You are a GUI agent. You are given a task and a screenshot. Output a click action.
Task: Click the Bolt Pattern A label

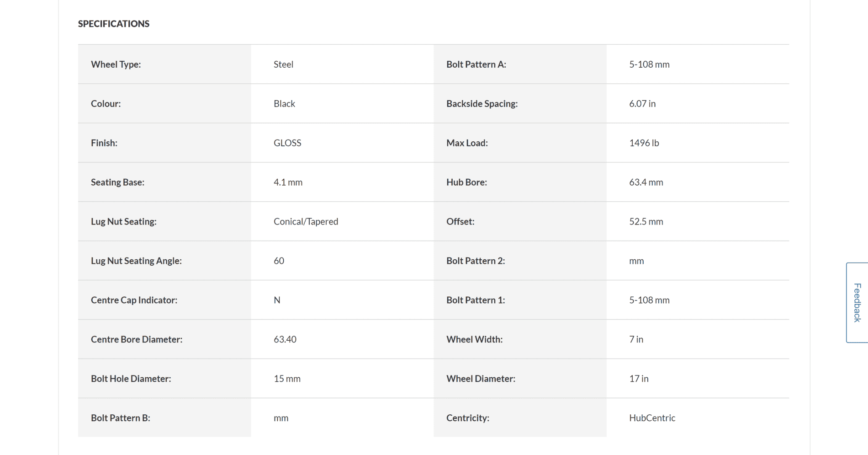point(476,64)
